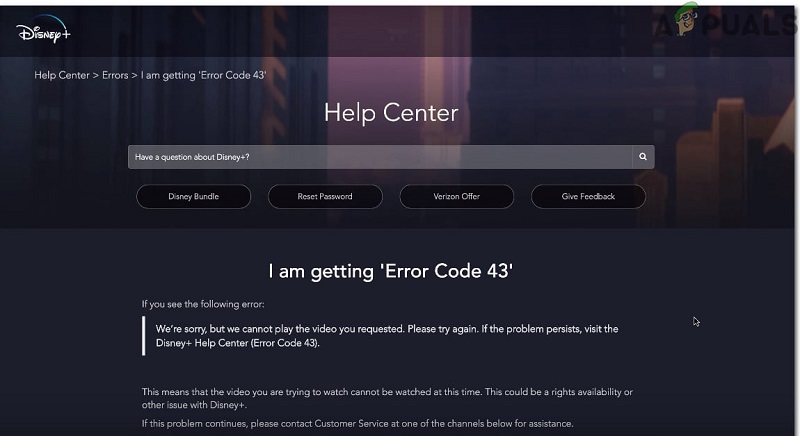Click the quoted 'We're sorry, but we cannot play' message
Viewport: 800px width, 436px height.
click(387, 336)
